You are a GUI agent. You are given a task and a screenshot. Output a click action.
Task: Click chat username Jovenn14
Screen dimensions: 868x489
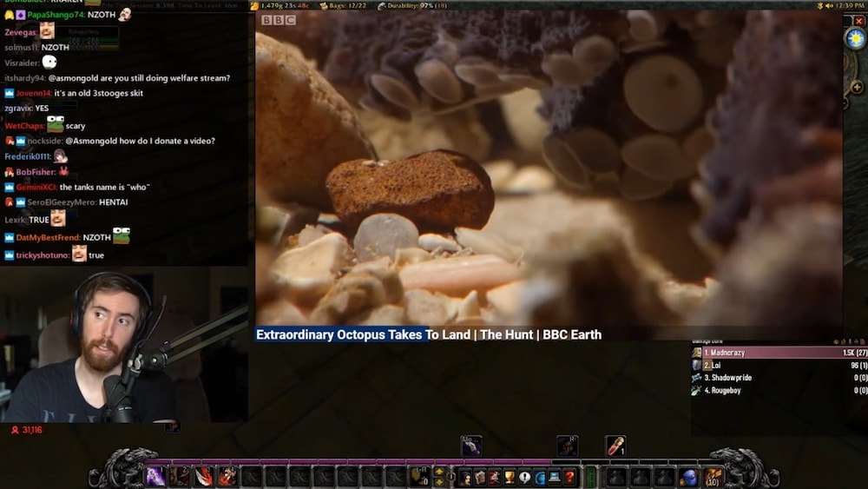34,93
